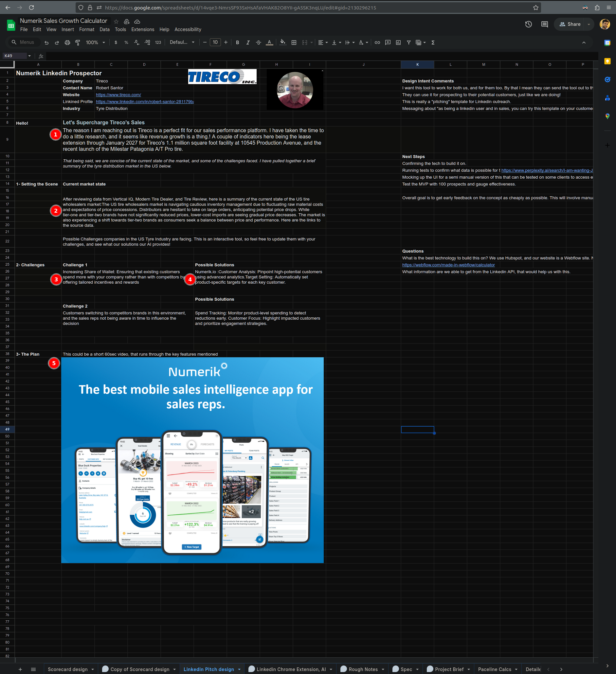Open the Robert Santor LinkedIn profile link

point(145,102)
